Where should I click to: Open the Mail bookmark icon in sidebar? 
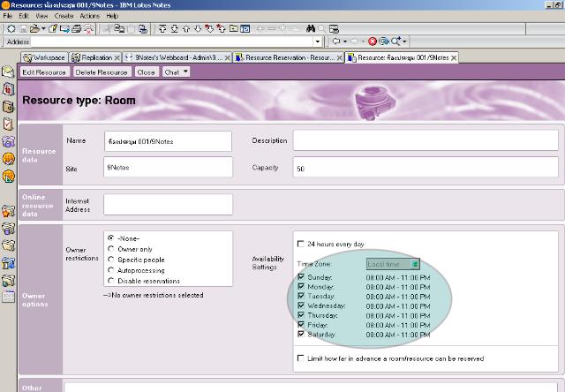click(x=8, y=72)
